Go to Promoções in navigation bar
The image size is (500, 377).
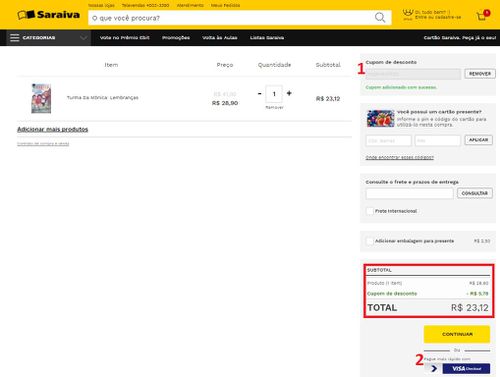(x=176, y=38)
